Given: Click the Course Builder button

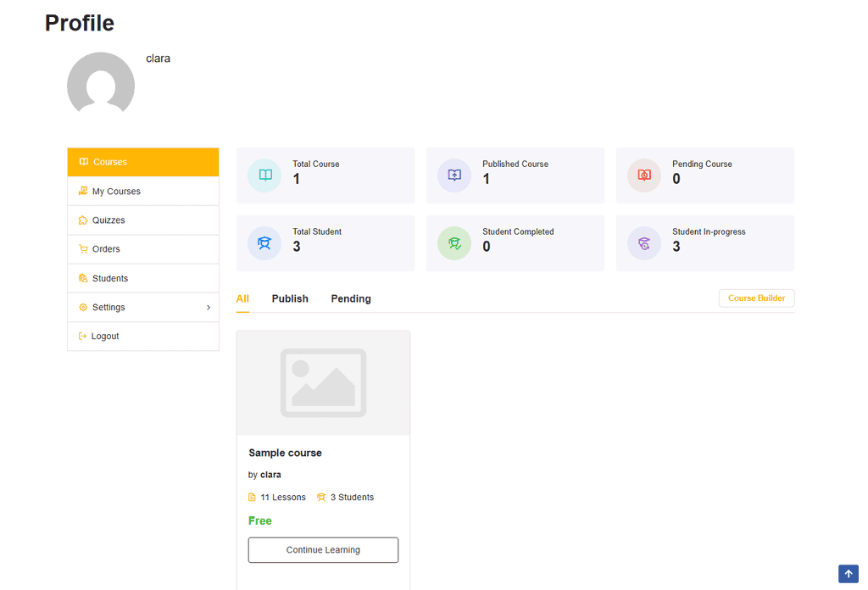Looking at the screenshot, I should pyautogui.click(x=757, y=298).
